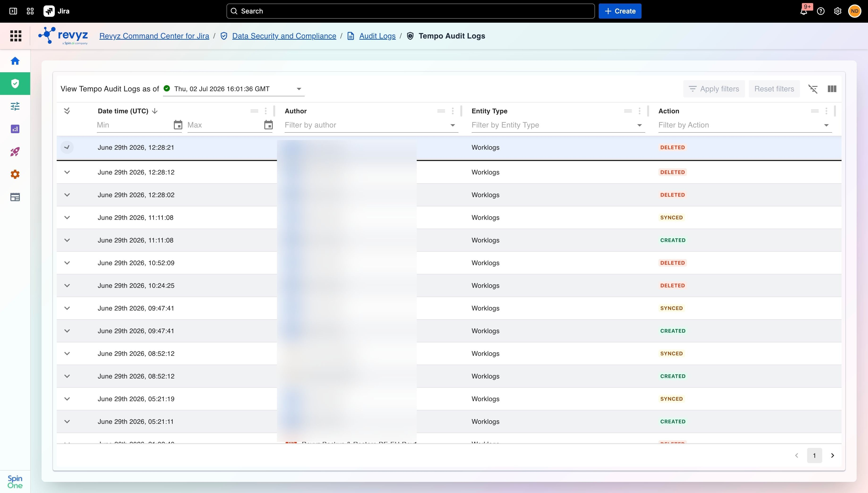The height and width of the screenshot is (493, 868).
Task: Open the Max date calendar picker
Action: tap(268, 125)
